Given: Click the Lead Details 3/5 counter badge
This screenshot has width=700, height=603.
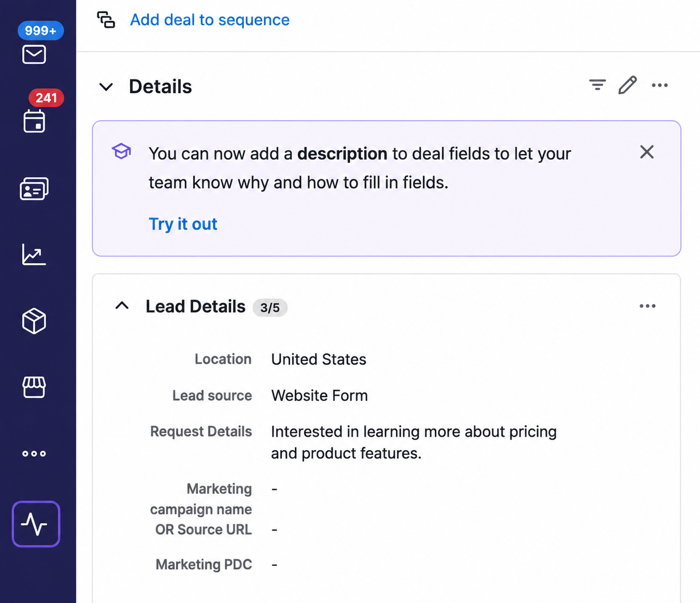Looking at the screenshot, I should pyautogui.click(x=270, y=307).
